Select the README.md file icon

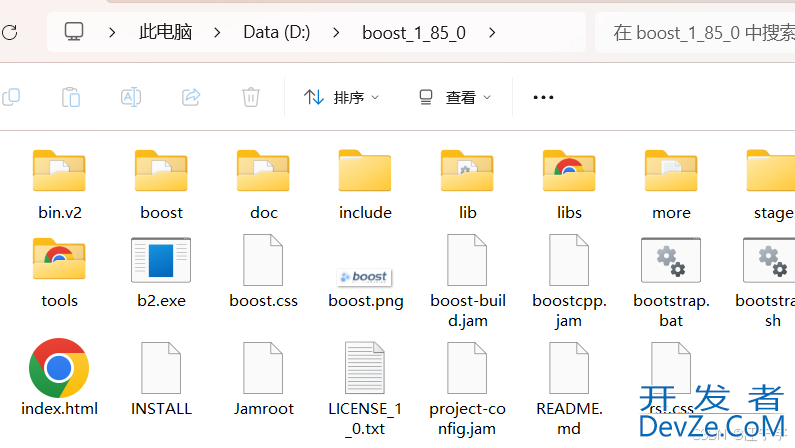(x=569, y=368)
